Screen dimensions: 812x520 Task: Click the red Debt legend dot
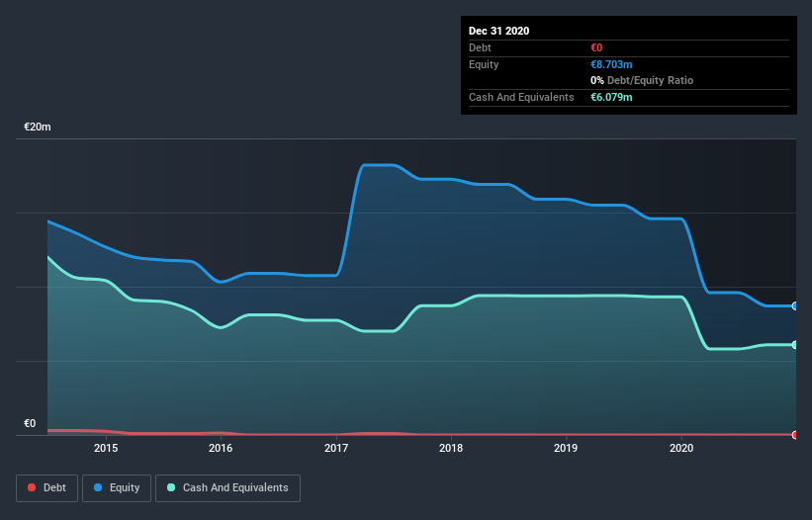tap(32, 487)
